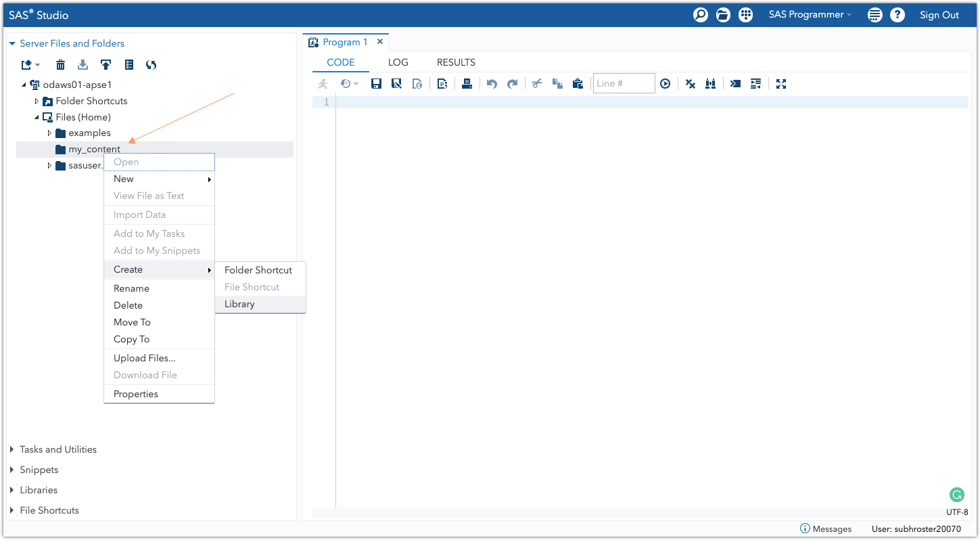Switch to the LOG tab
The height and width of the screenshot is (540, 980).
(398, 62)
